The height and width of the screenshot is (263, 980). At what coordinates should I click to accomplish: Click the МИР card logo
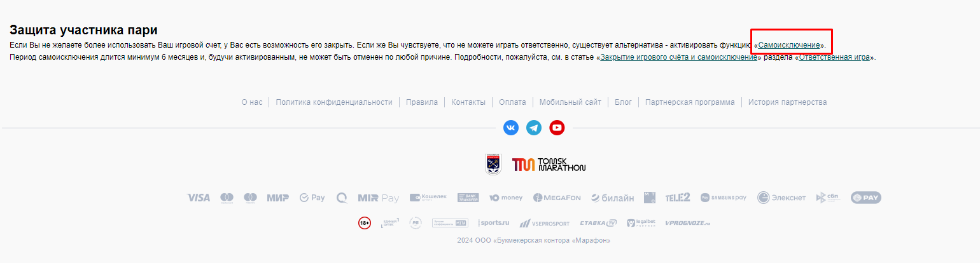[x=277, y=198]
